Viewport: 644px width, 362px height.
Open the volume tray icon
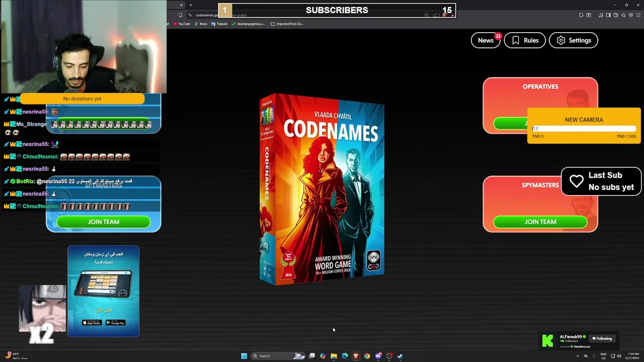619,356
